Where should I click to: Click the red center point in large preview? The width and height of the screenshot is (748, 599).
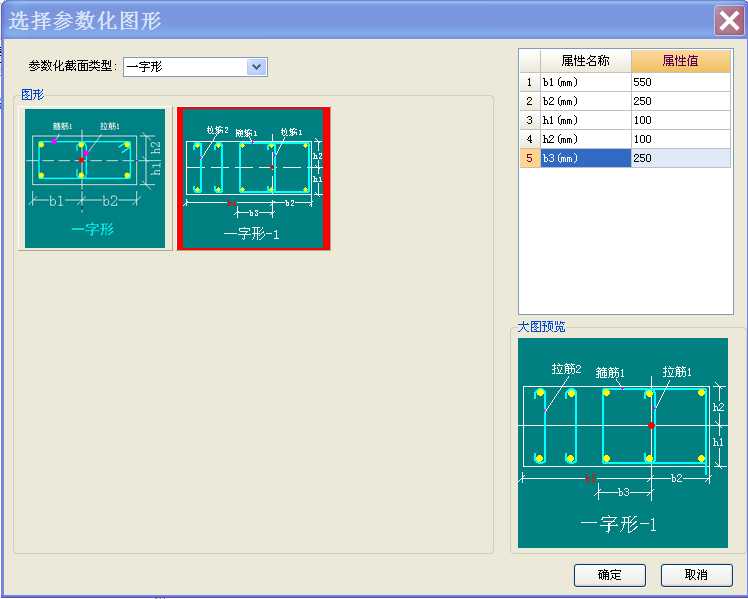[651, 425]
